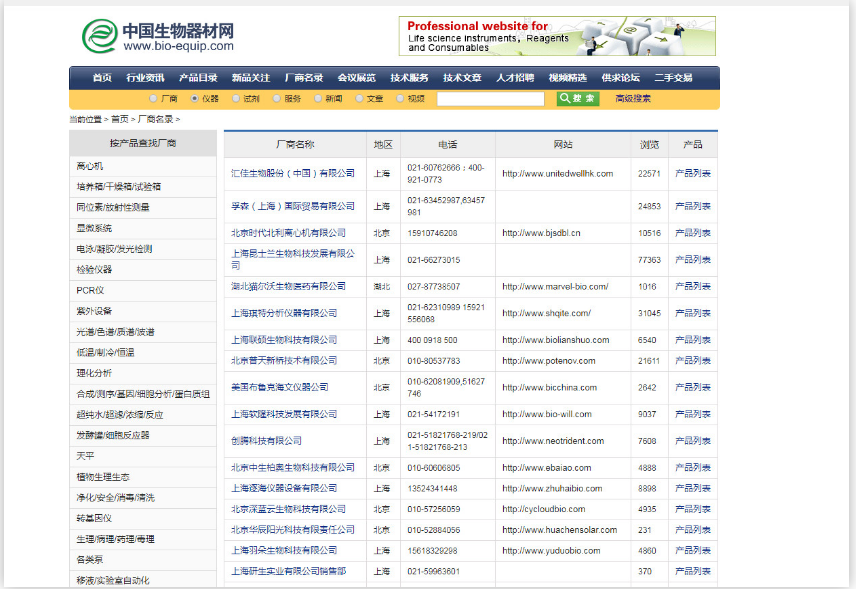Switch search scope to 视频 radio button
The width and height of the screenshot is (856, 589).
point(400,98)
